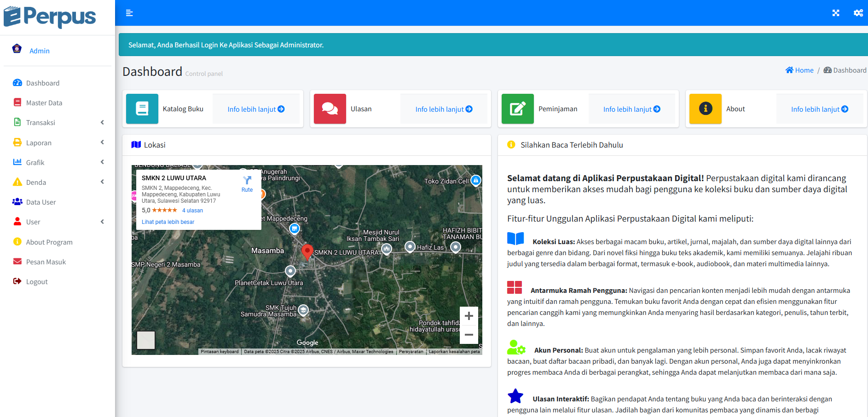This screenshot has width=868, height=417.
Task: Click the map layer thumbnail in corner
Action: (x=146, y=340)
